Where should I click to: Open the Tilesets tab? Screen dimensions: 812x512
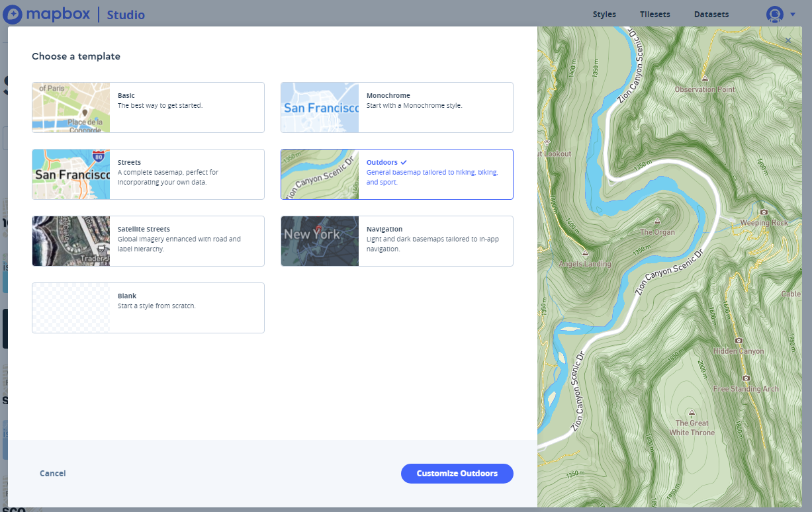[x=655, y=15]
